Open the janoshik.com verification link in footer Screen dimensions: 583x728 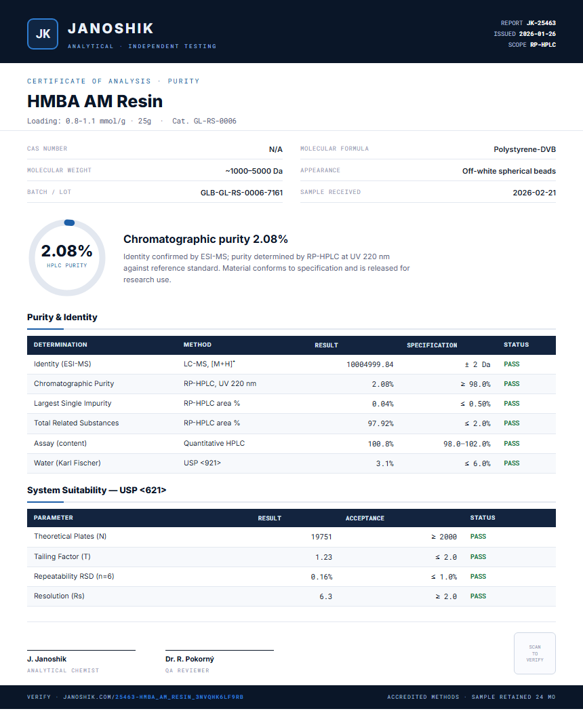tap(153, 697)
